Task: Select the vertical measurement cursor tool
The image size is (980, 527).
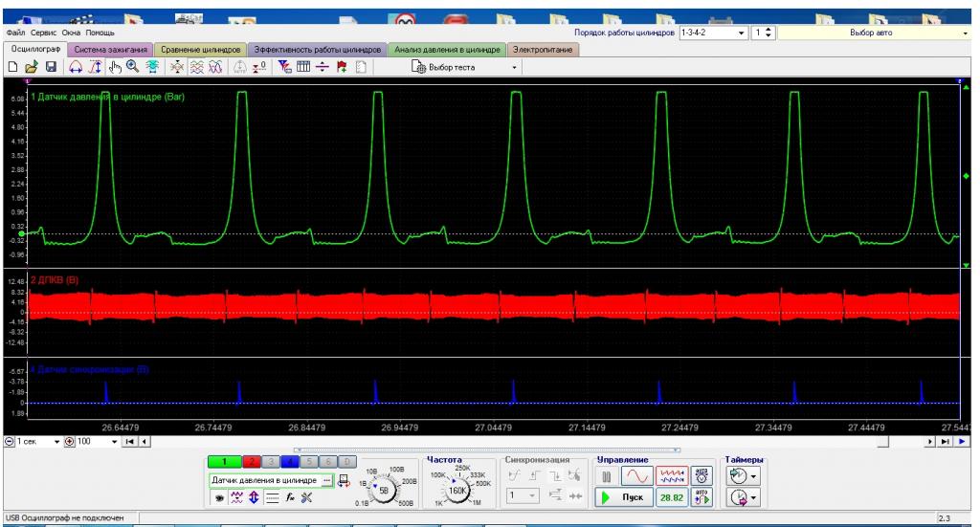Action: pyautogui.click(x=95, y=67)
